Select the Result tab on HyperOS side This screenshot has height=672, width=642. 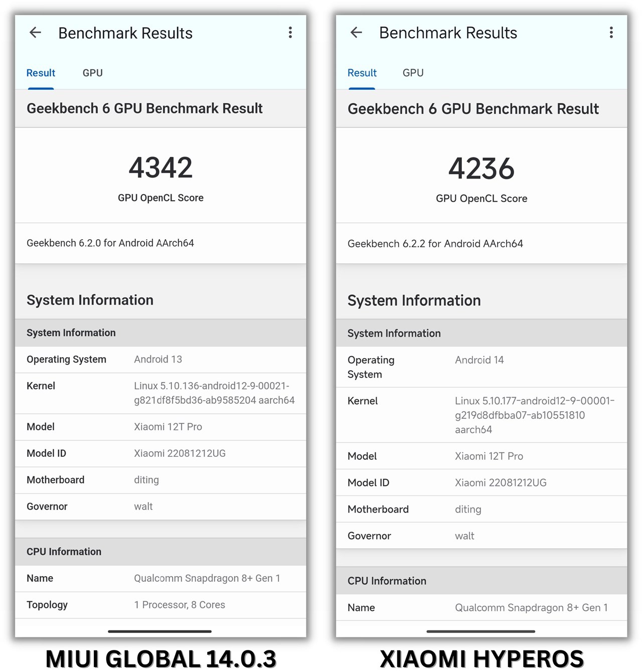click(x=362, y=73)
